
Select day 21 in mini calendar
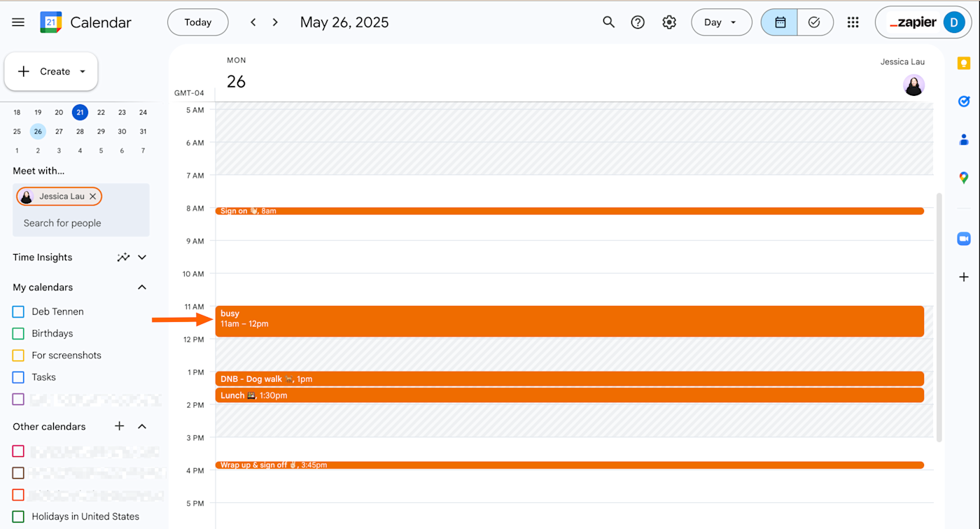point(80,112)
